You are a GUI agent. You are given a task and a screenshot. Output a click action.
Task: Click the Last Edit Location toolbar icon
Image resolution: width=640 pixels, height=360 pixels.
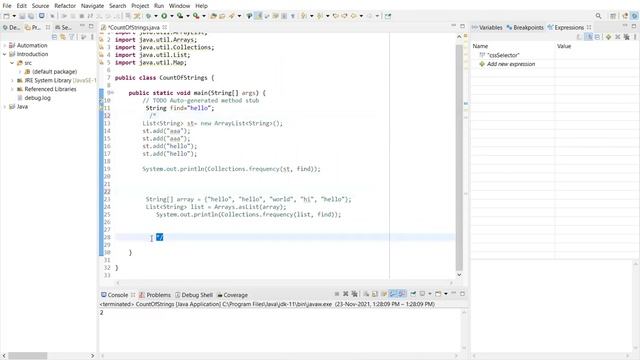tap(336, 16)
